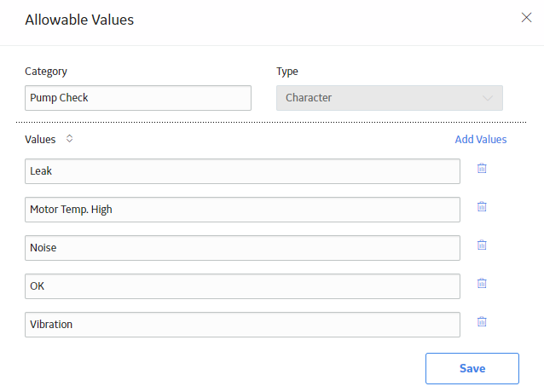Image resolution: width=544 pixels, height=392 pixels.
Task: Edit the Leak value field
Action: (x=242, y=171)
